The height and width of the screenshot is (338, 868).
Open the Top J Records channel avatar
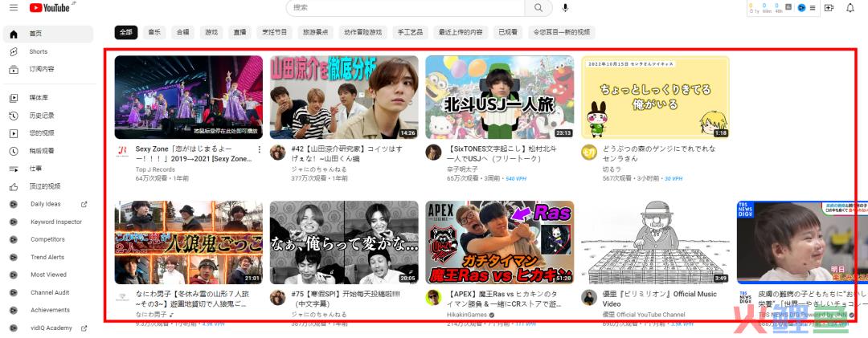click(x=122, y=153)
